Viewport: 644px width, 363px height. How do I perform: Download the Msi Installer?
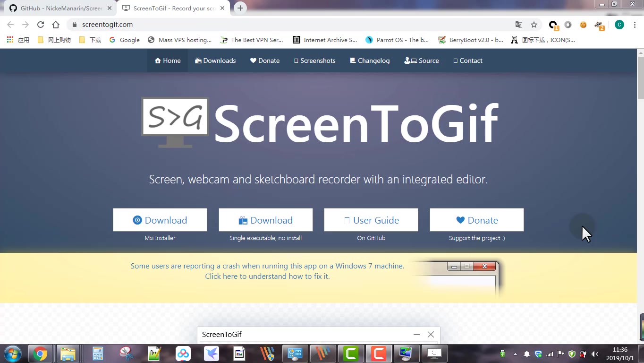pyautogui.click(x=160, y=220)
